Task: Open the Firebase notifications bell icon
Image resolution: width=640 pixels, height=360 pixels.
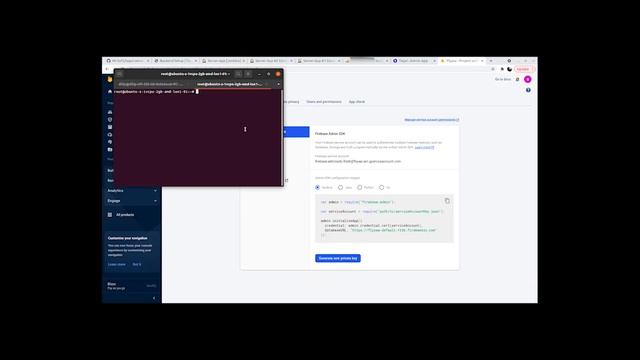Action: [x=517, y=79]
